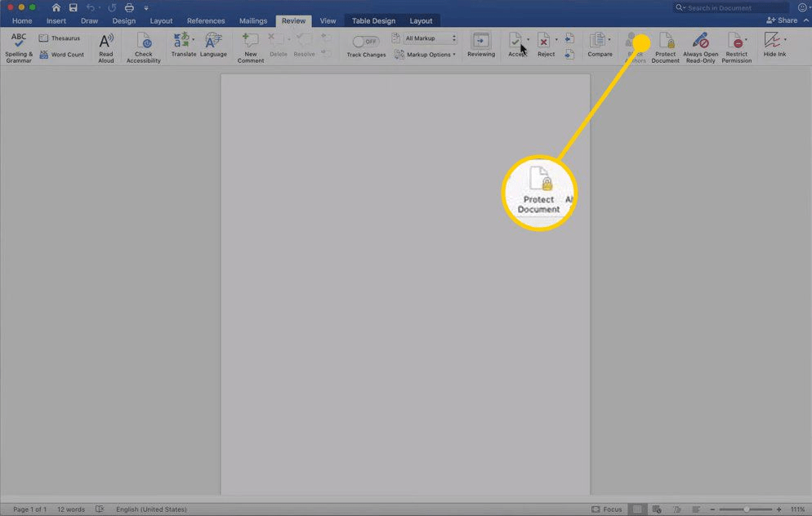Click the Share button
This screenshot has width=812, height=516.
(782, 20)
